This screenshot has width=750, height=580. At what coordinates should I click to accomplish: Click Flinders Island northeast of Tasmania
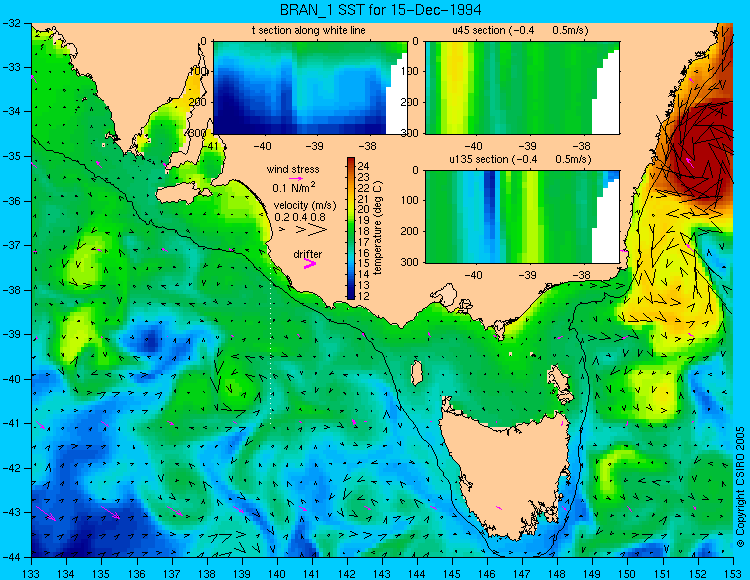click(x=561, y=380)
